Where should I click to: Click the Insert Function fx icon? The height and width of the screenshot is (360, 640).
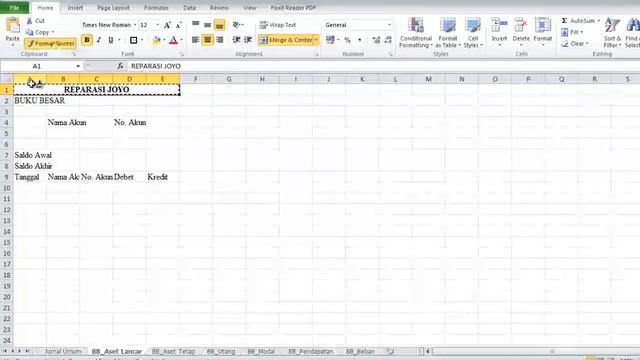pyautogui.click(x=120, y=66)
